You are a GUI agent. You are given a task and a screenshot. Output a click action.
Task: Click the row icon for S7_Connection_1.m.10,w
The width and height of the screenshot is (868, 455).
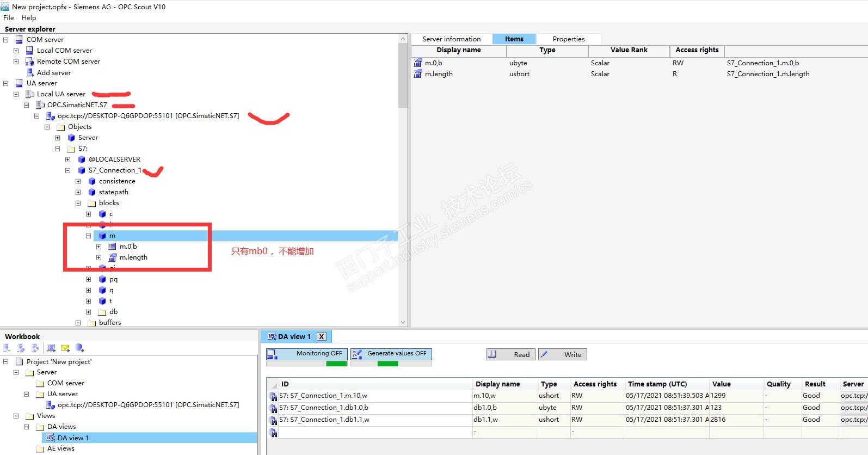[x=273, y=396]
